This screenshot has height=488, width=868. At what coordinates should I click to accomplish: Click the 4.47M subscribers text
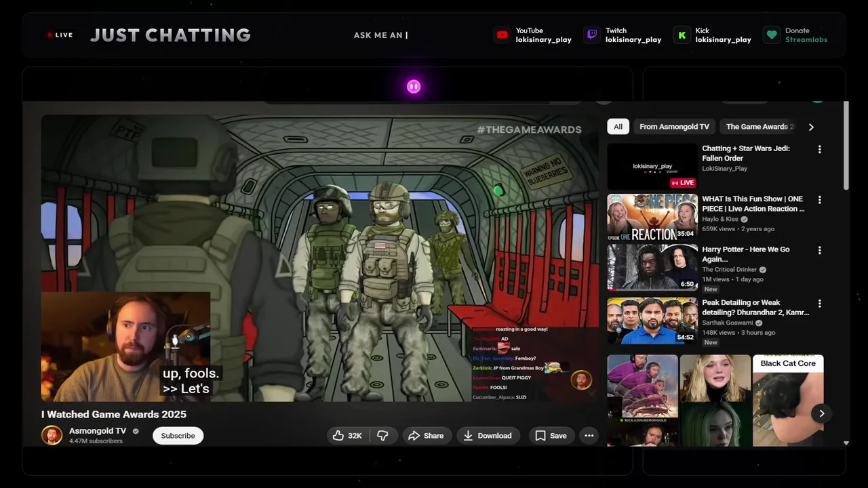coord(96,441)
